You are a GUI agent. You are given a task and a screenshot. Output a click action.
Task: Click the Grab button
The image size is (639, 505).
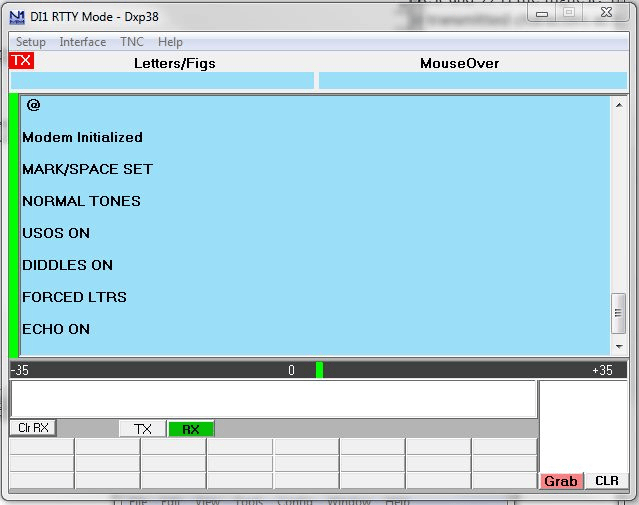[561, 481]
